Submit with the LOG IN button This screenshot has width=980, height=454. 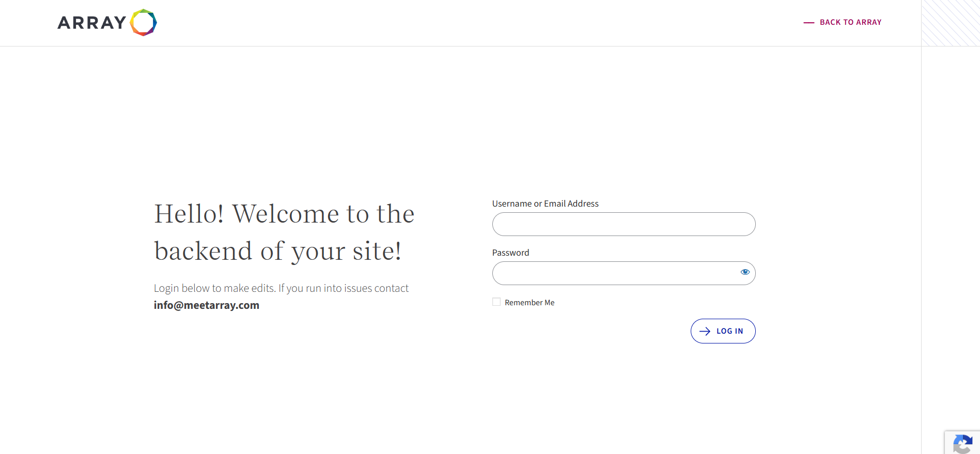723,331
